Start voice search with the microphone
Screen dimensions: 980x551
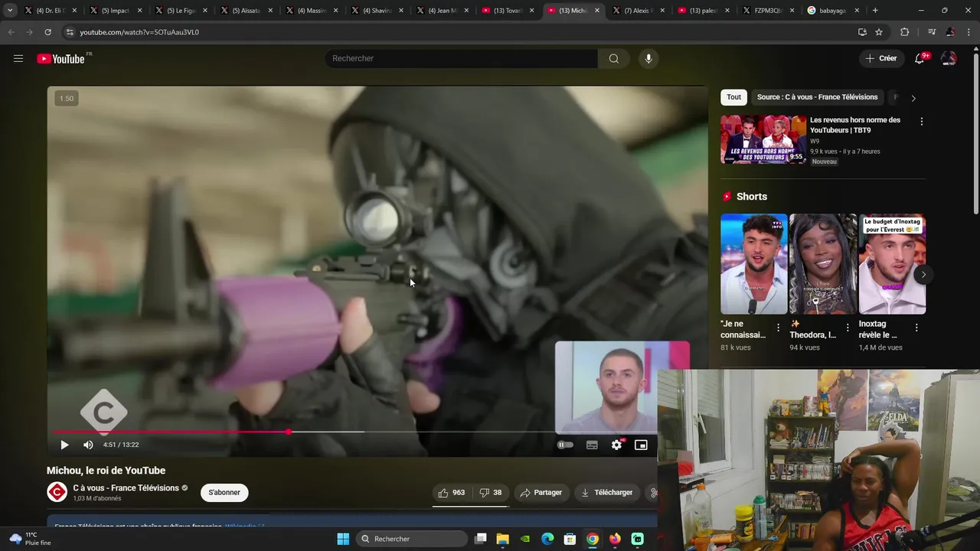pyautogui.click(x=648, y=58)
